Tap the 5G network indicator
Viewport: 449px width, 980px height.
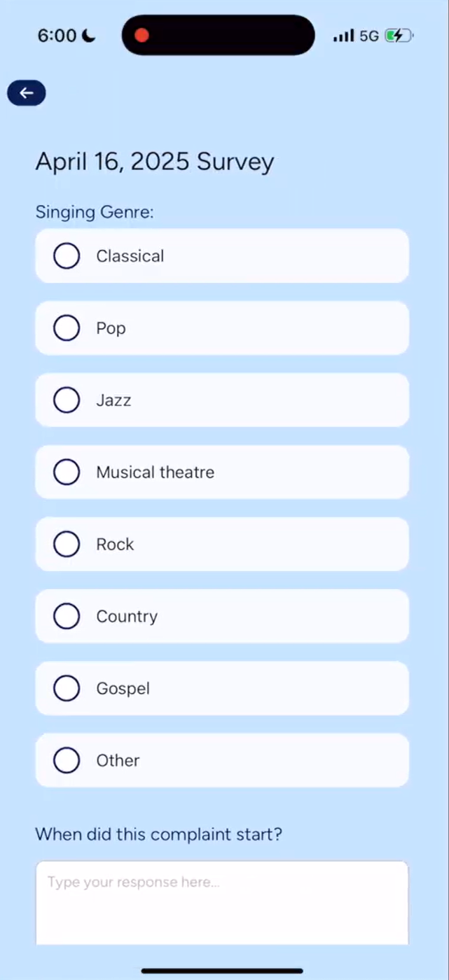(369, 36)
